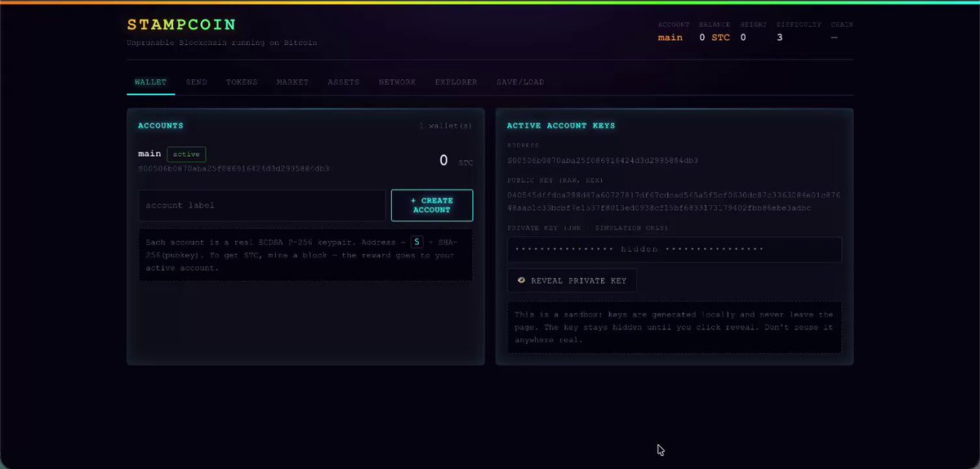Viewport: 980px width, 469px height.
Task: Click the wallet address under main account
Action: tap(234, 169)
